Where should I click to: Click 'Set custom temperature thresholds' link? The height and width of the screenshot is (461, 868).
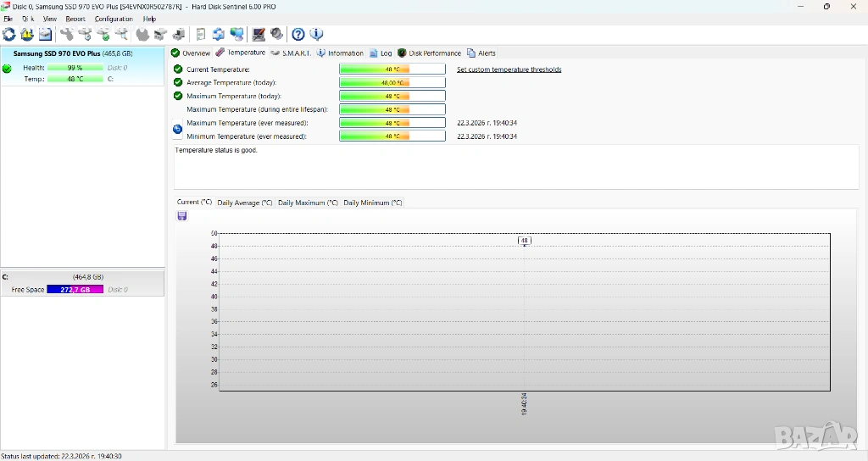pos(509,69)
